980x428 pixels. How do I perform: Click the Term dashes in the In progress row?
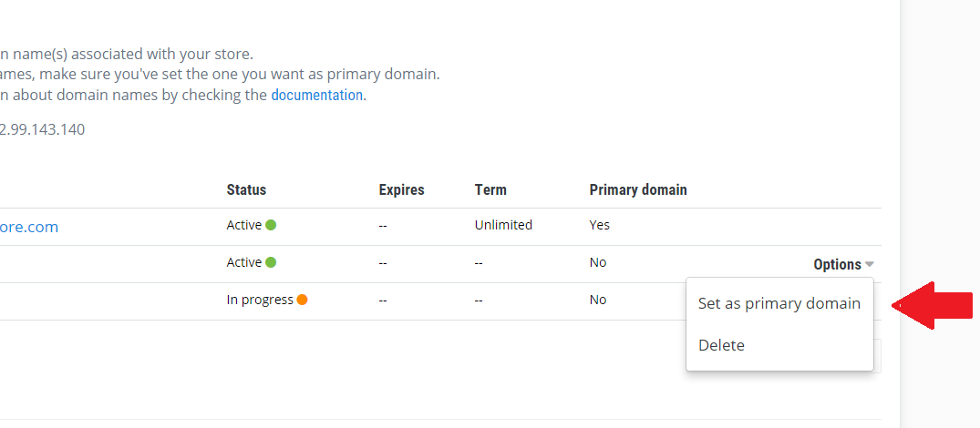(479, 300)
